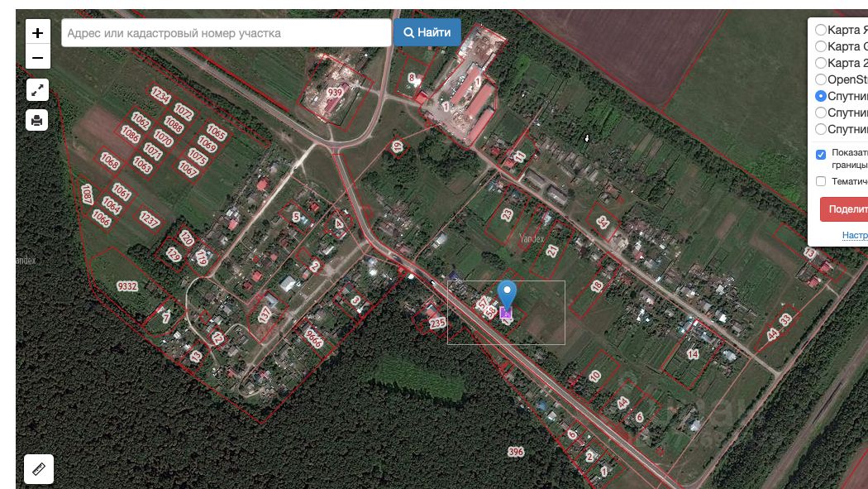Print the map using printer icon
Viewport: 868px width, 489px height.
point(37,120)
